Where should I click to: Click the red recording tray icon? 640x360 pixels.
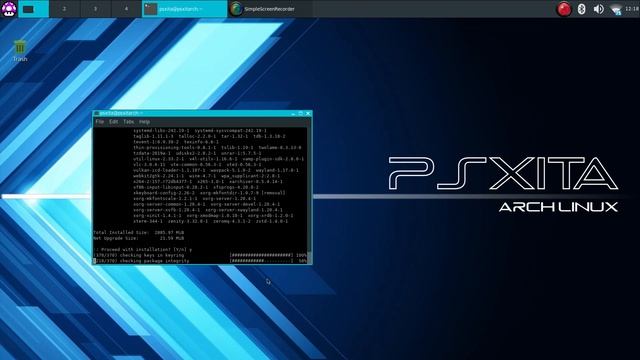tap(564, 9)
